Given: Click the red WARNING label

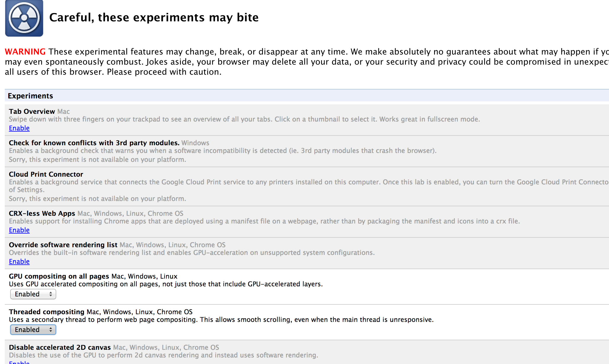Looking at the screenshot, I should (x=25, y=52).
